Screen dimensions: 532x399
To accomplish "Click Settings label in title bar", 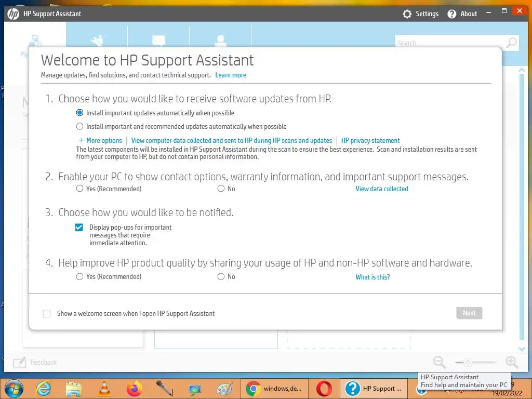I will tap(427, 14).
